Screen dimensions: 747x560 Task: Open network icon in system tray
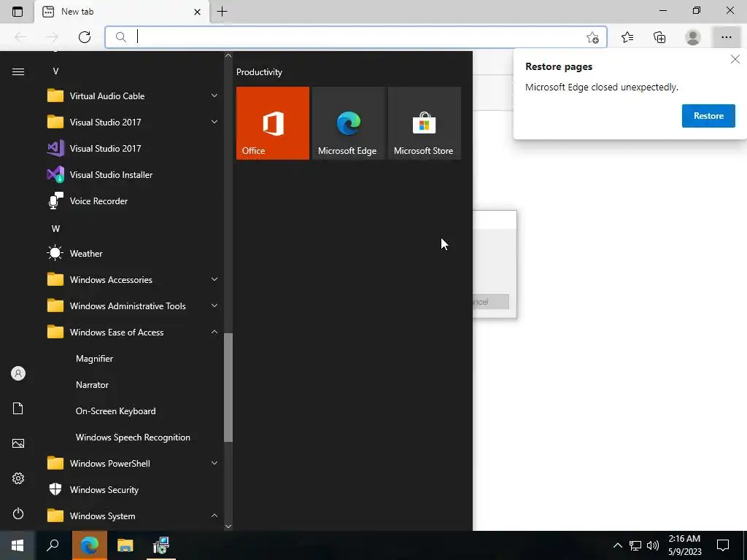[x=635, y=545]
